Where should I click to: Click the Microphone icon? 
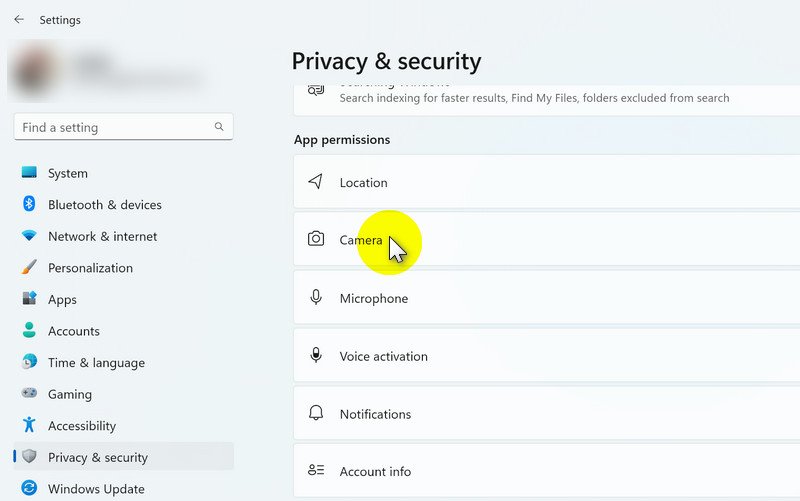pos(316,298)
